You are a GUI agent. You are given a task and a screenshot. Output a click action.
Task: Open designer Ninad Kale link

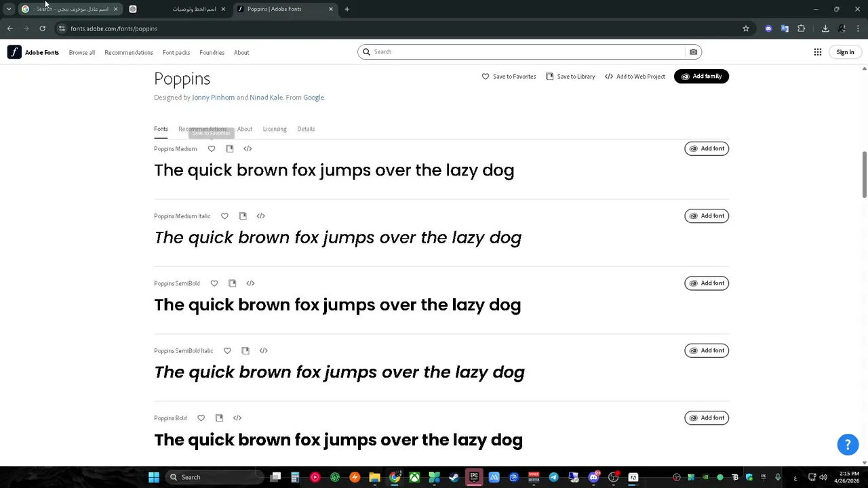pos(266,98)
